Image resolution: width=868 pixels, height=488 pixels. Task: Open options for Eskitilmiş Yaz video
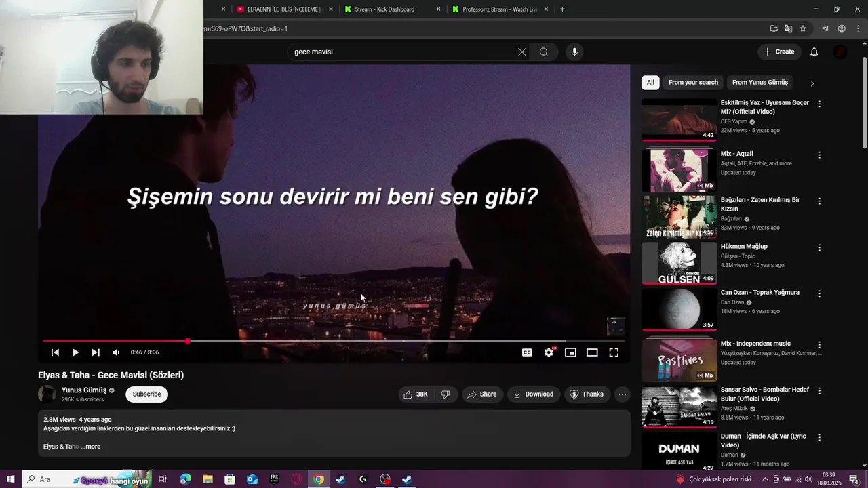tap(819, 104)
